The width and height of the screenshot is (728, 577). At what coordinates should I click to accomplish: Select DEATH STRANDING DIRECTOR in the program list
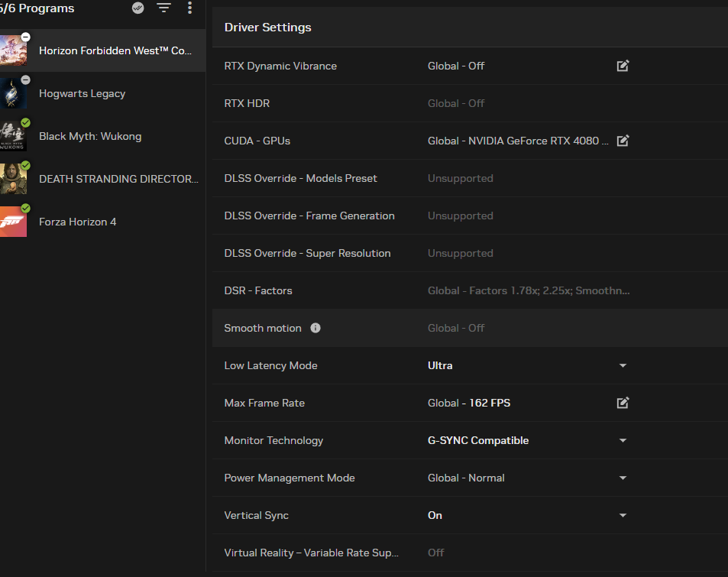click(x=102, y=179)
